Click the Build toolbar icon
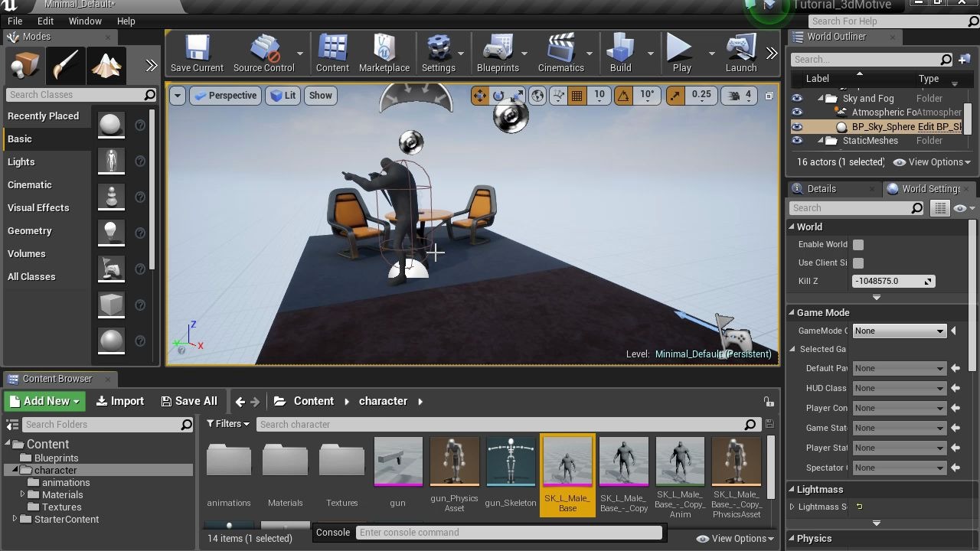 [x=621, y=54]
